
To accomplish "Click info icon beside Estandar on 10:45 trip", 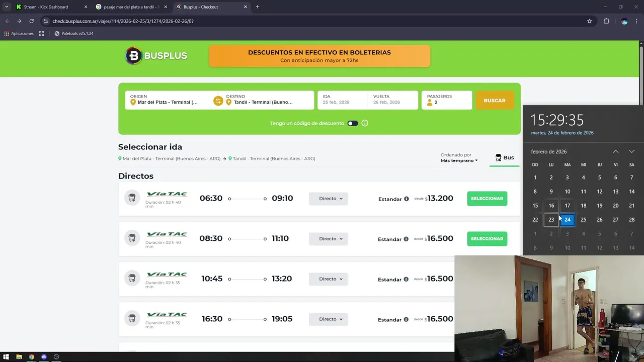I will [406, 279].
